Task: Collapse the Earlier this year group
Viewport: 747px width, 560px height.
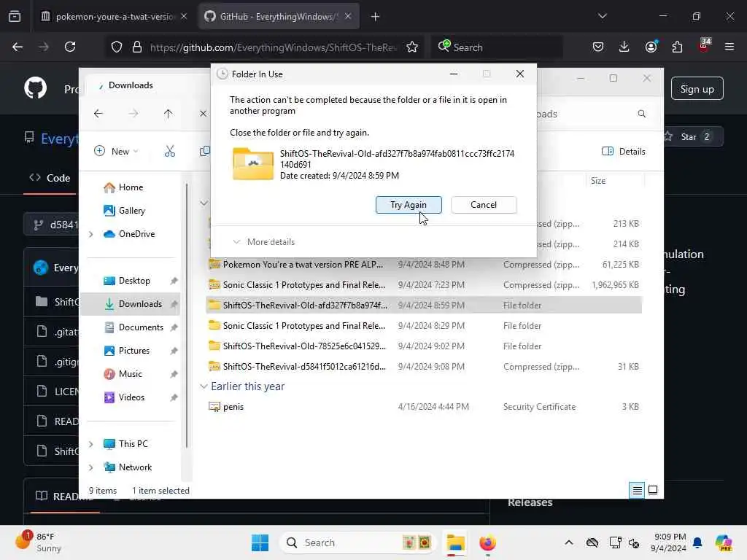Action: tap(204, 386)
